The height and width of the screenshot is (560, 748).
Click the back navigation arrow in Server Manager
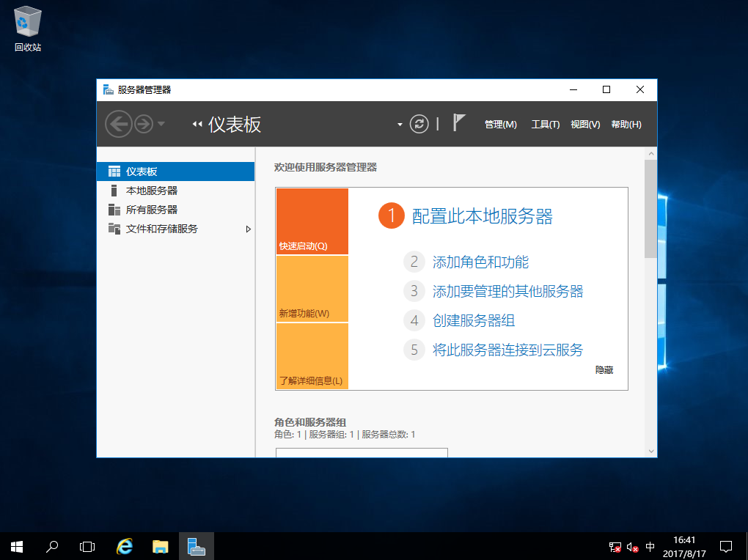pyautogui.click(x=118, y=124)
